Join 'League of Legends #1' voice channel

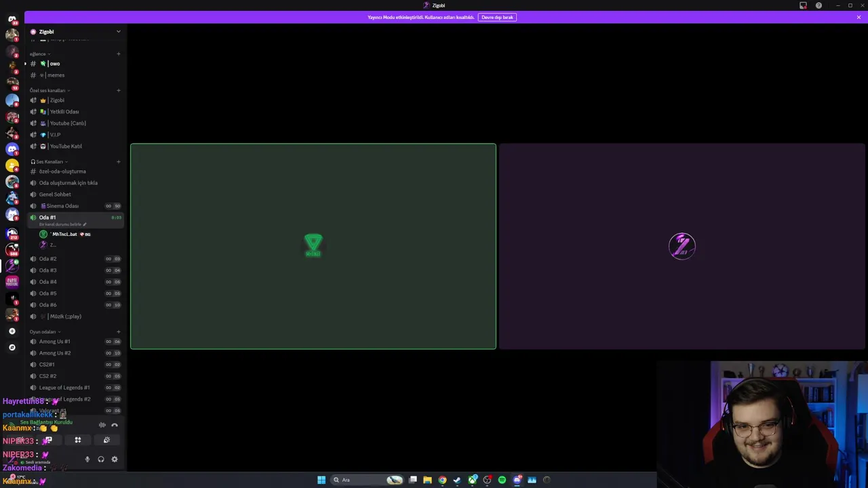75,388
